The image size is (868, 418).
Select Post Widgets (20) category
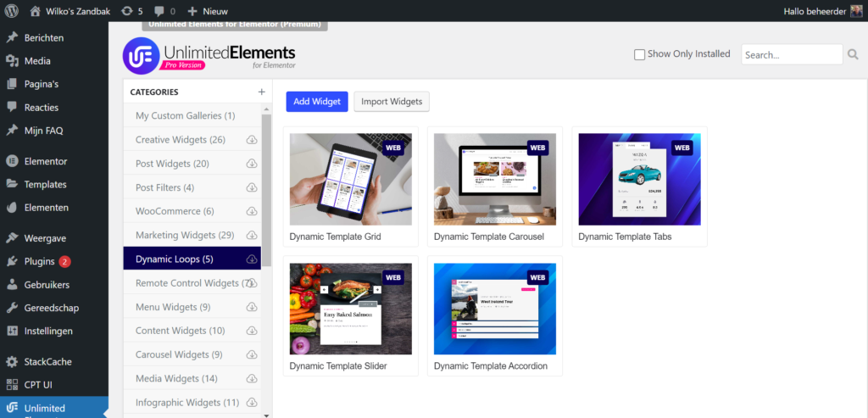[192, 164]
